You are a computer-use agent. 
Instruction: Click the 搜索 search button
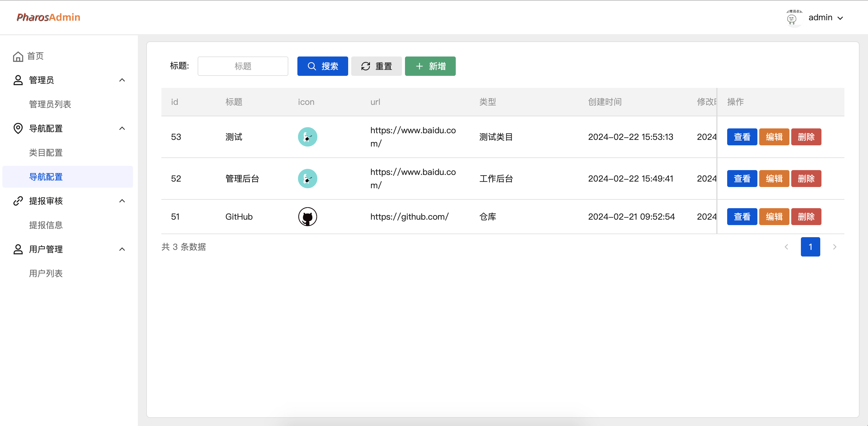[322, 66]
